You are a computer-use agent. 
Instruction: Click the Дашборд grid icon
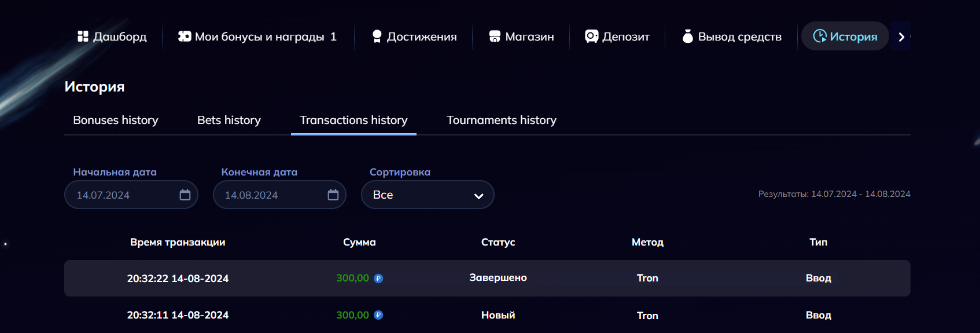point(83,36)
